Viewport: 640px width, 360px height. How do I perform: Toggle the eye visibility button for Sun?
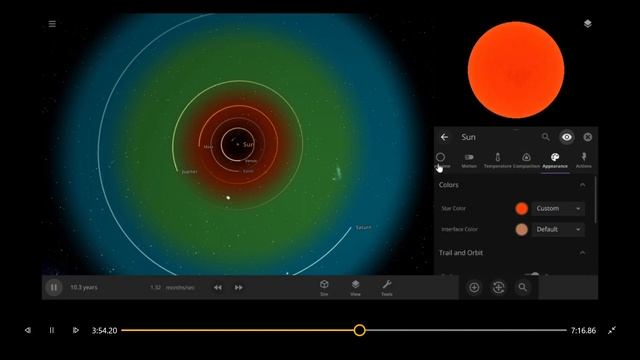pyautogui.click(x=567, y=137)
